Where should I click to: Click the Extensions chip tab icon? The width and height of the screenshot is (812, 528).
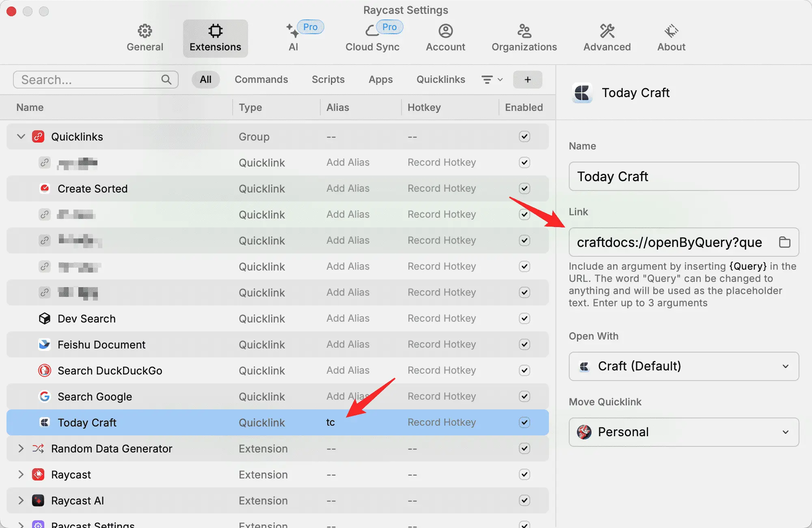(x=215, y=31)
